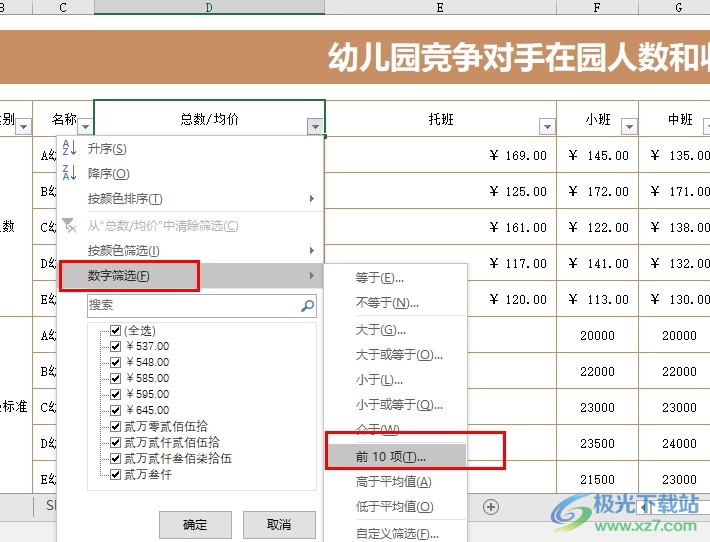
Task: Expand 数字筛选 submenu arrow
Action: pos(312,275)
